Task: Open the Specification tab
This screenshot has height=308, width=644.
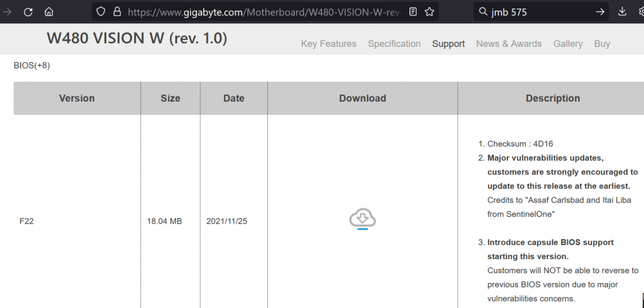Action: point(394,44)
